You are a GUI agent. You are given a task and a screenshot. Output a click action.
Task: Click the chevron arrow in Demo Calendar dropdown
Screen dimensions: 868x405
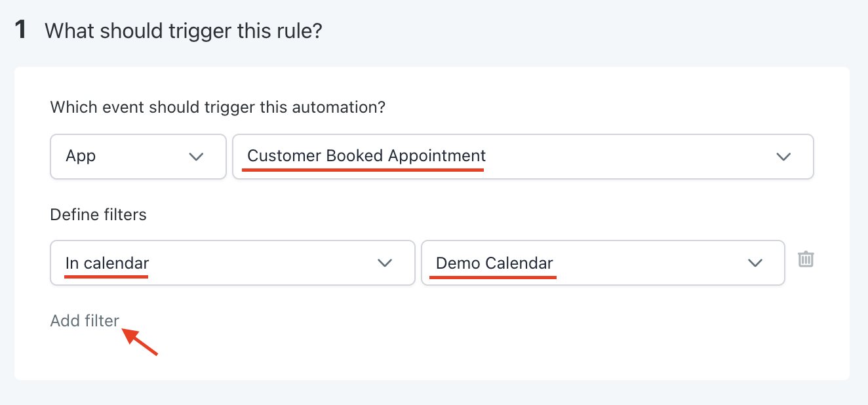pos(755,263)
